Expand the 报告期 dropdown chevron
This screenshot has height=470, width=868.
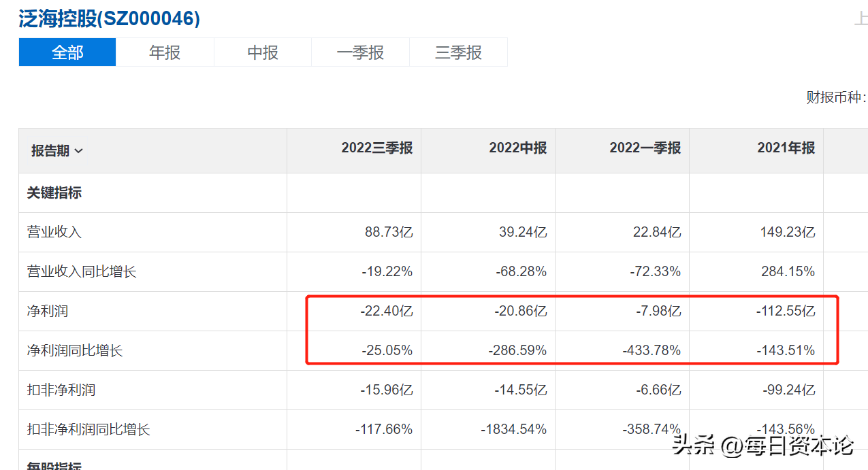pos(78,151)
